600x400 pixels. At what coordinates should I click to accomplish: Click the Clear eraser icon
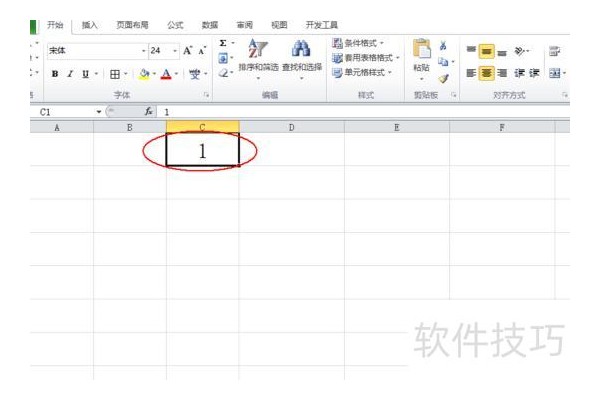[x=223, y=73]
